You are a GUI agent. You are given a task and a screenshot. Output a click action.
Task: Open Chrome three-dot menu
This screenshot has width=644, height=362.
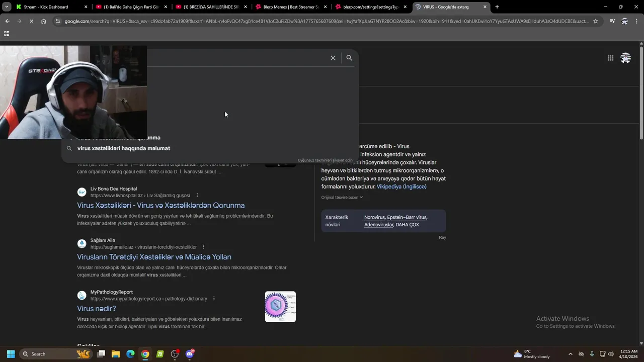[636, 21]
